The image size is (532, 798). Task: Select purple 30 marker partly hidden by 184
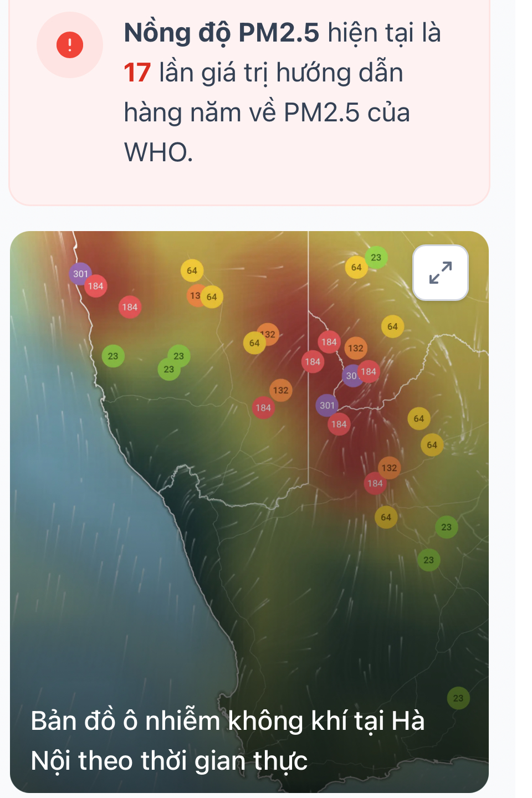349,376
